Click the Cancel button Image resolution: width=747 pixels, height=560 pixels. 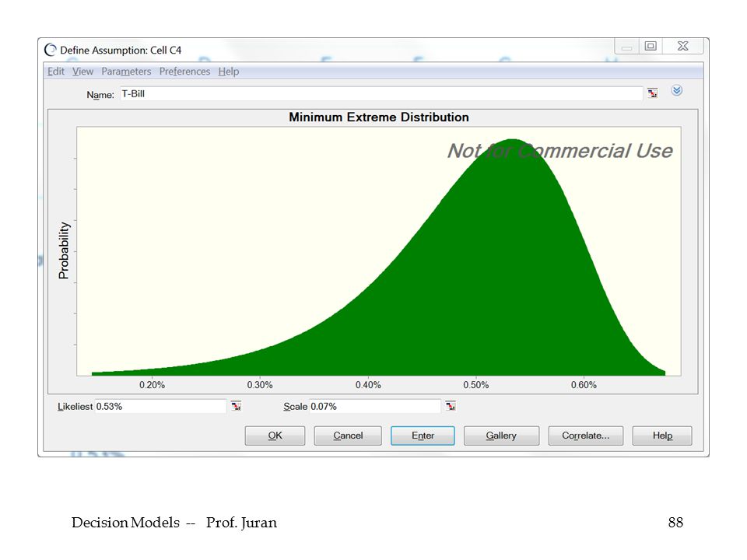click(348, 436)
